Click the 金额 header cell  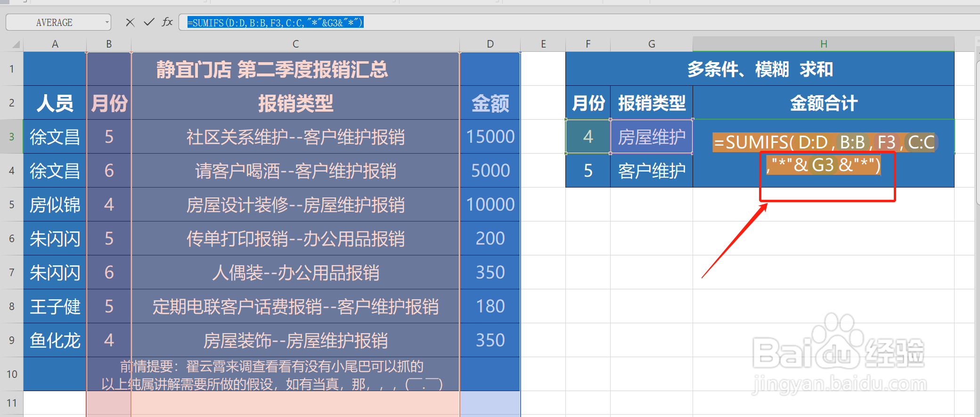click(x=490, y=103)
